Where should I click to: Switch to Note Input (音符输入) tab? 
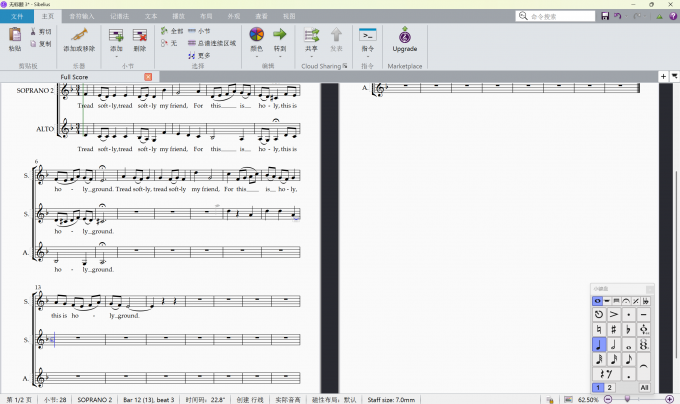[x=82, y=16]
